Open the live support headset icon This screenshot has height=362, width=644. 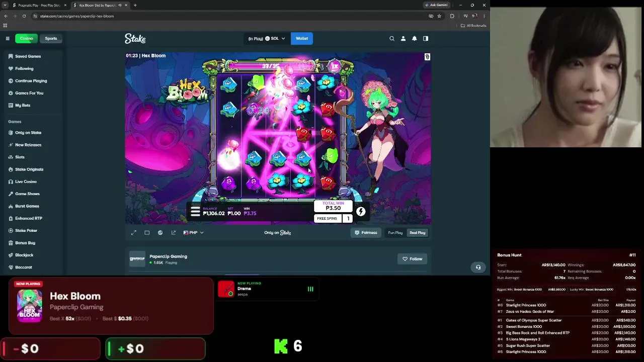(478, 267)
